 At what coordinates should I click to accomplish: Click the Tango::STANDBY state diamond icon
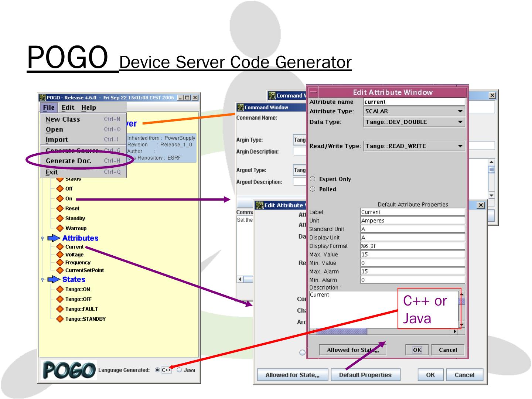[60, 319]
